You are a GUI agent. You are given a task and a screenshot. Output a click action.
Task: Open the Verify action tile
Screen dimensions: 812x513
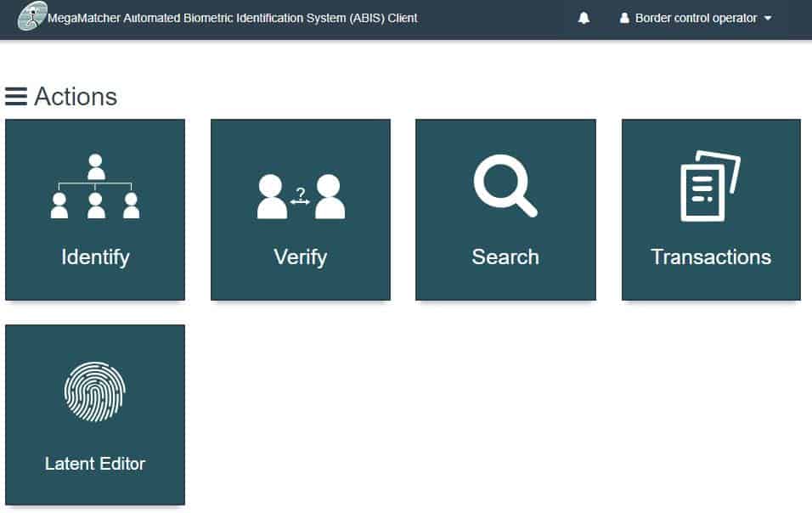click(x=301, y=210)
